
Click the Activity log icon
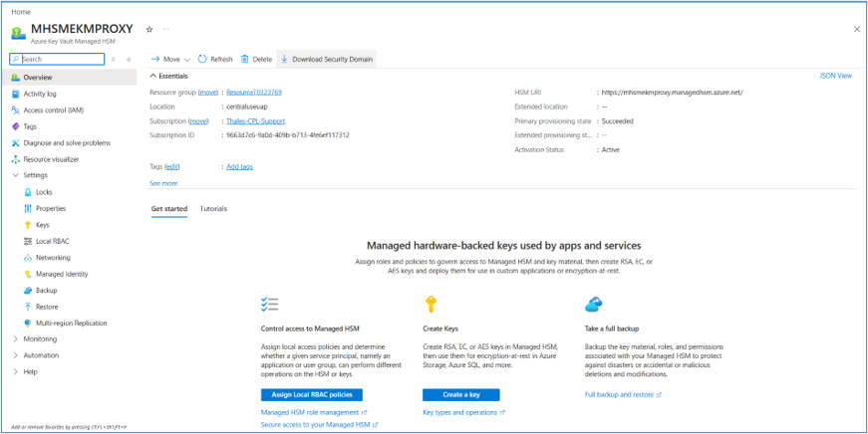point(16,94)
